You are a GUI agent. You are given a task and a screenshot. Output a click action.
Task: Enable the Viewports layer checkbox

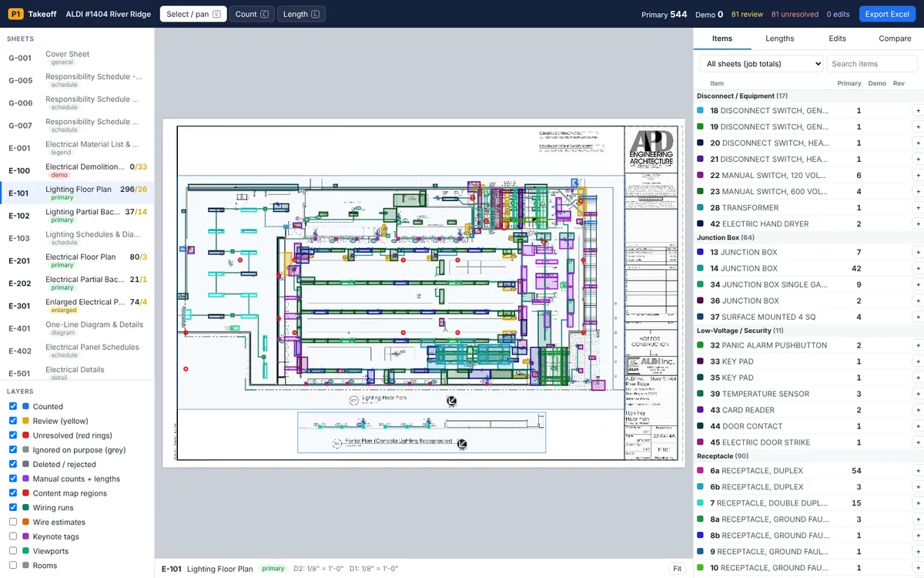point(13,551)
